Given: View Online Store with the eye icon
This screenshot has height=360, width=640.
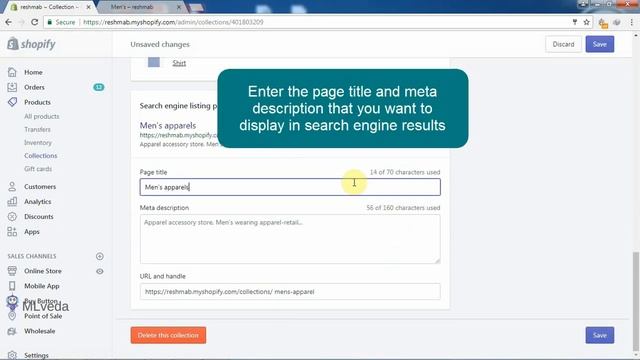Looking at the screenshot, I should (100, 271).
